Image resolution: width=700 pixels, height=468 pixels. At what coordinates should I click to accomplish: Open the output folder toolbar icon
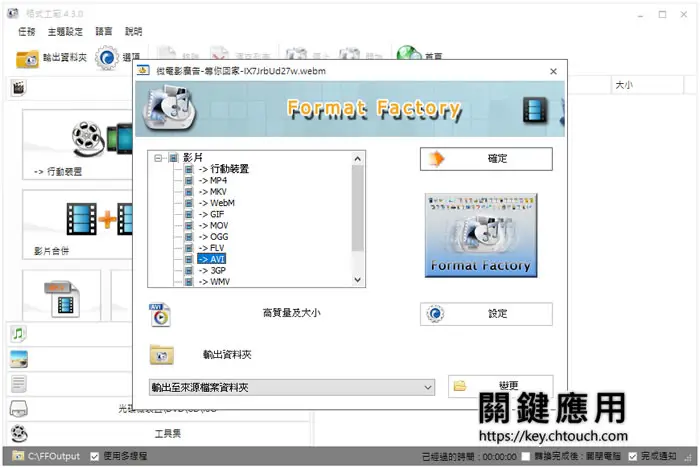[27, 58]
